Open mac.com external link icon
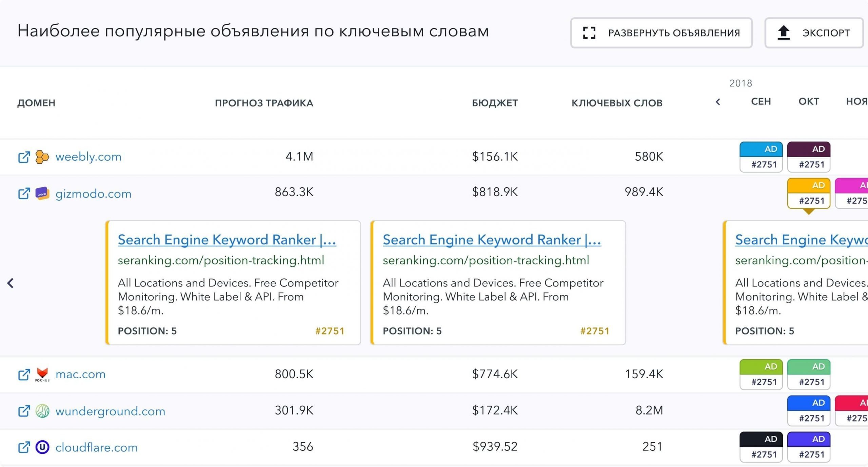Image resolution: width=868 pixels, height=467 pixels. pyautogui.click(x=24, y=374)
